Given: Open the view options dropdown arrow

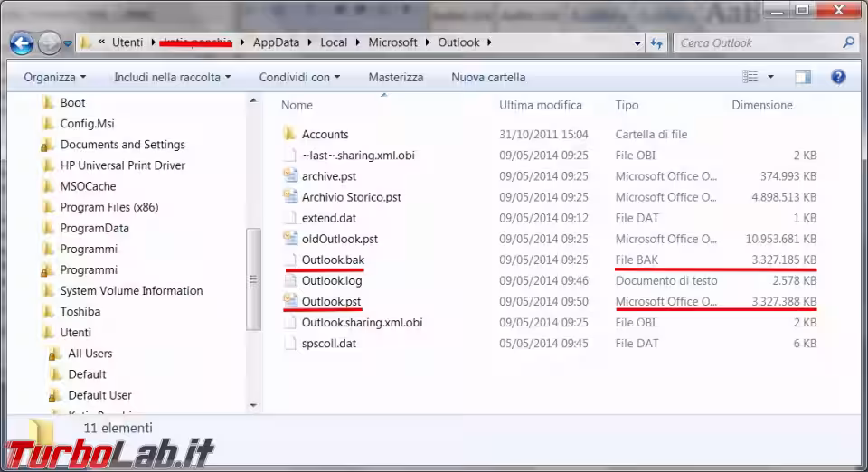Looking at the screenshot, I should coord(770,77).
